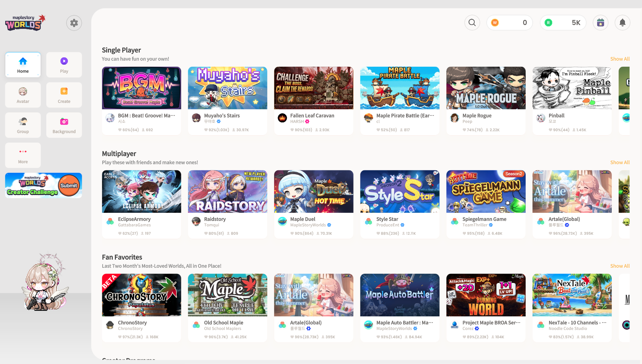Screen dimensions: 642x364
Task: Open creator name HARSH
Action: pos(297,122)
